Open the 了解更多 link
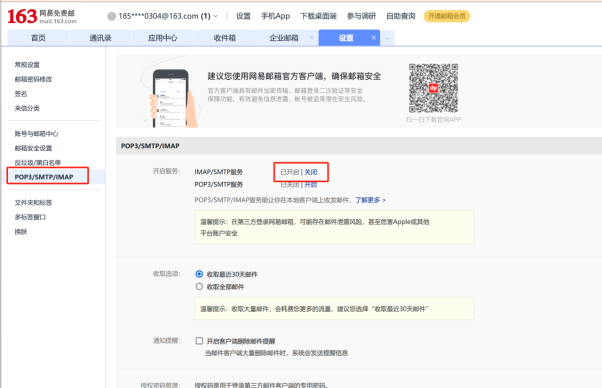602x388 pixels. coord(370,200)
